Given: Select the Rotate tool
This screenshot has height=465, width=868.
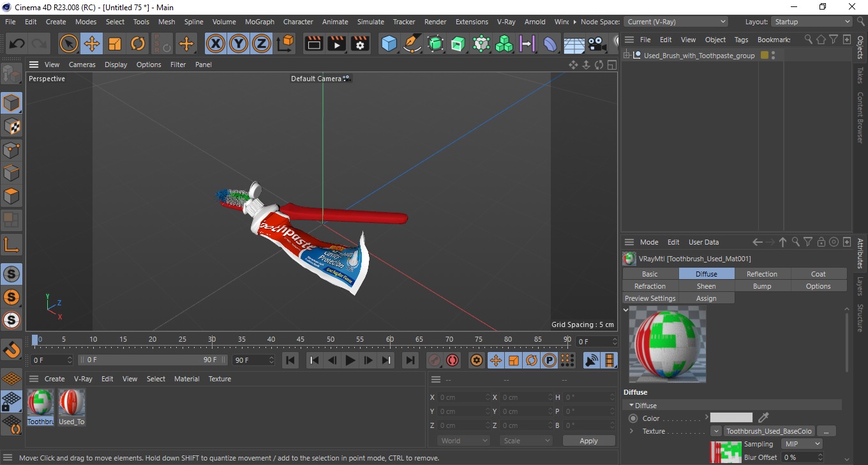Looking at the screenshot, I should (138, 44).
